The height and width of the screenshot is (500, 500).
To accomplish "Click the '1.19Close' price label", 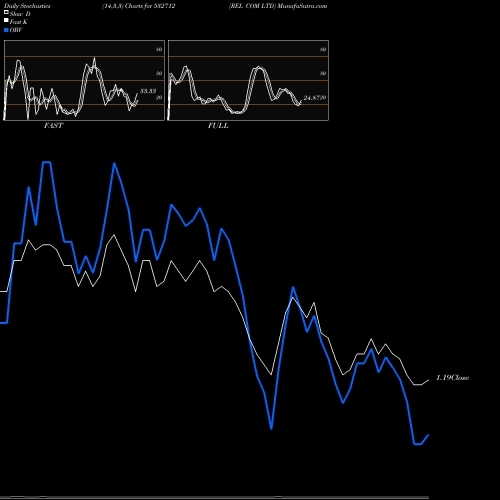I will pyautogui.click(x=453, y=378).
